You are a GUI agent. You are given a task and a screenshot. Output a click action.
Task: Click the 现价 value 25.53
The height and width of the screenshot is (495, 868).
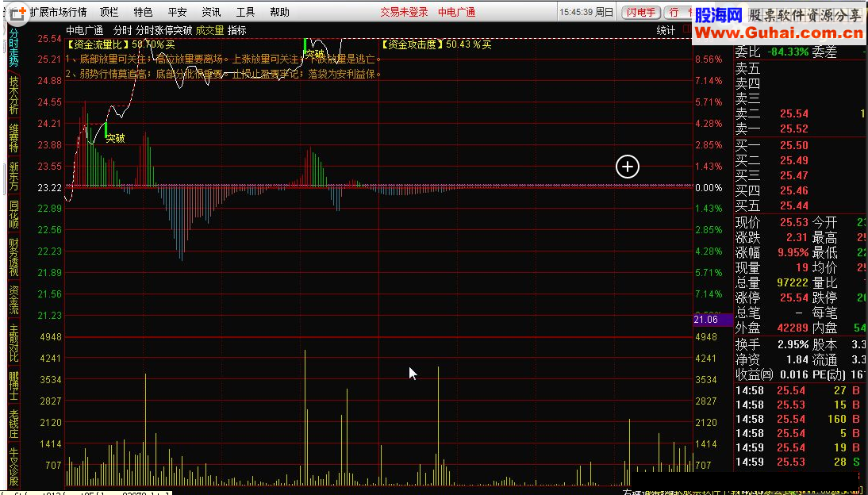tap(794, 223)
